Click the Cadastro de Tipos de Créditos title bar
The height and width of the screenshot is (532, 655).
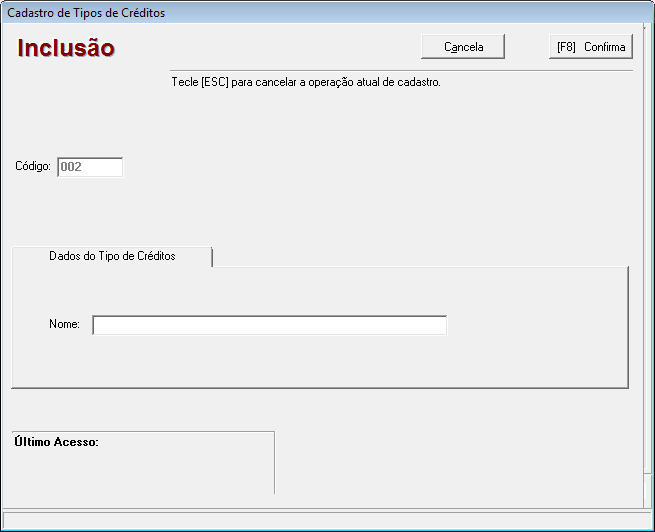tap(300, 13)
